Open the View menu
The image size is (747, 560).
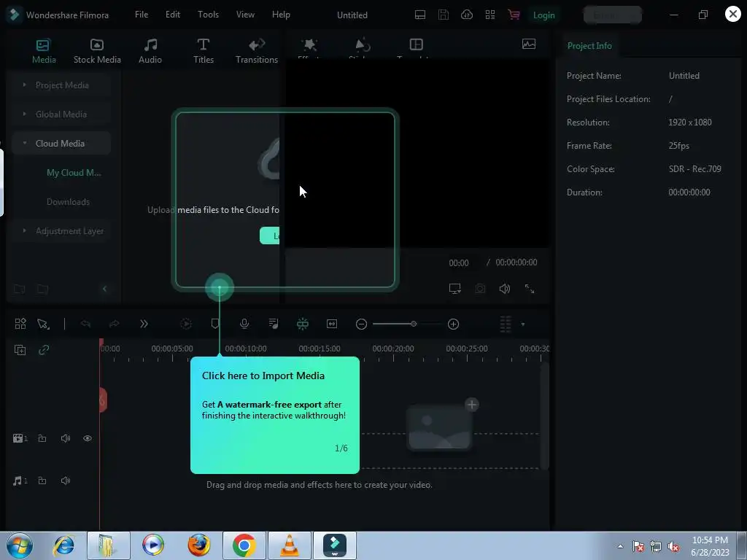tap(245, 15)
